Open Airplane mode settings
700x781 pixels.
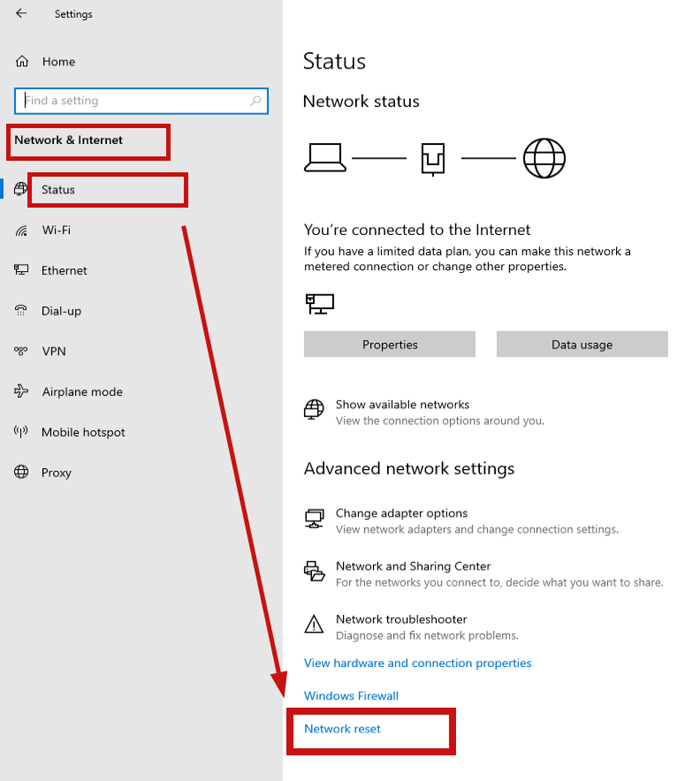click(82, 391)
